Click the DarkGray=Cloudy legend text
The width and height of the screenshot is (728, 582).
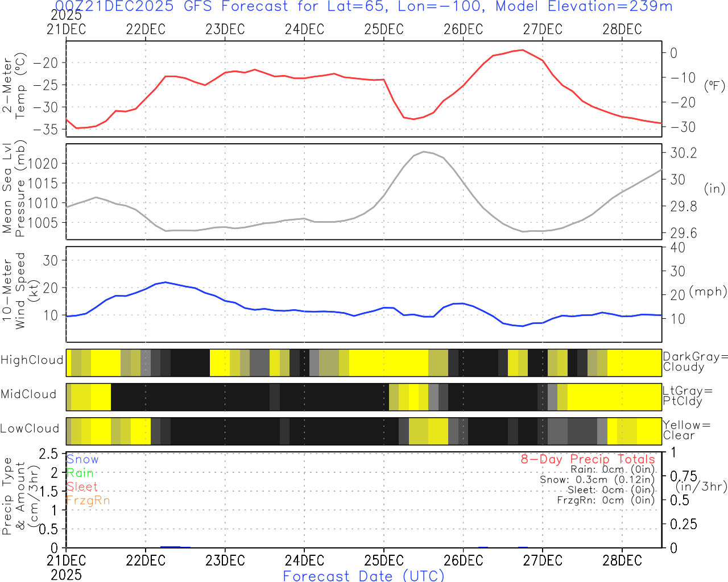[695, 362]
